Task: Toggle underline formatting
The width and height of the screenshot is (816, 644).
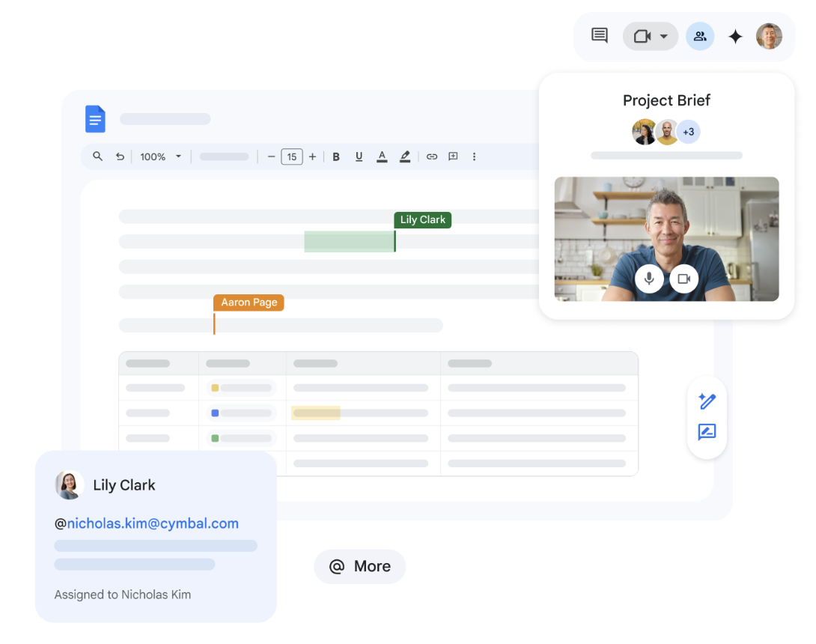Action: pos(359,157)
